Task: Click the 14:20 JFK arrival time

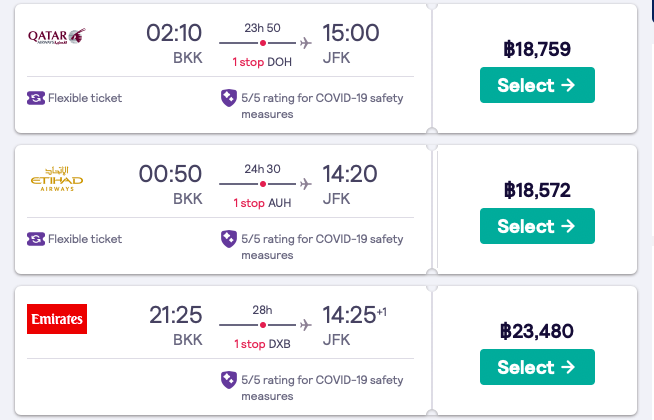Action: pos(350,174)
